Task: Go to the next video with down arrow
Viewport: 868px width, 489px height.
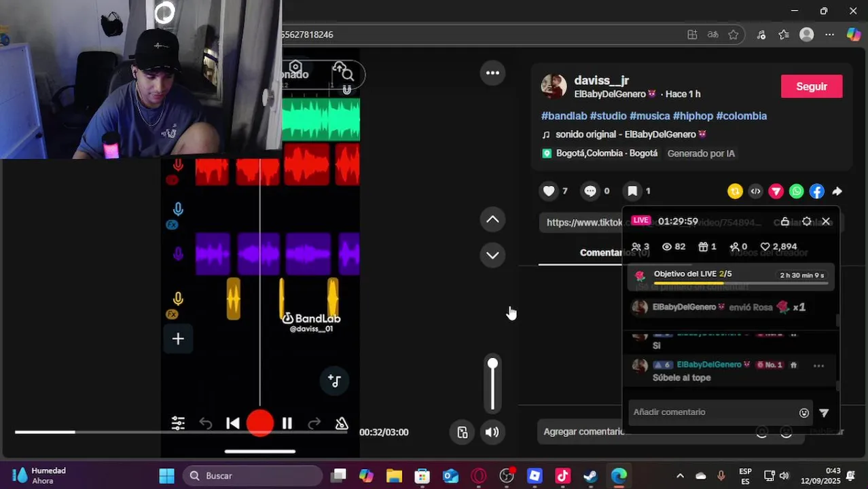Action: point(492,255)
